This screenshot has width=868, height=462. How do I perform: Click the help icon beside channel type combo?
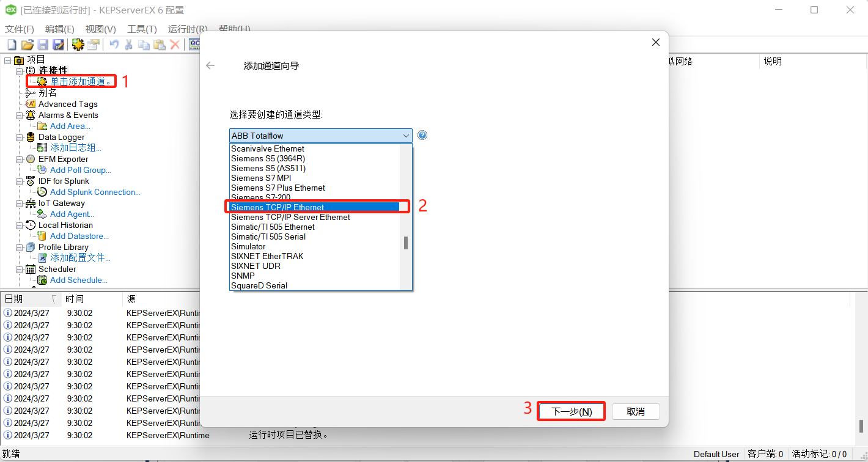(422, 135)
